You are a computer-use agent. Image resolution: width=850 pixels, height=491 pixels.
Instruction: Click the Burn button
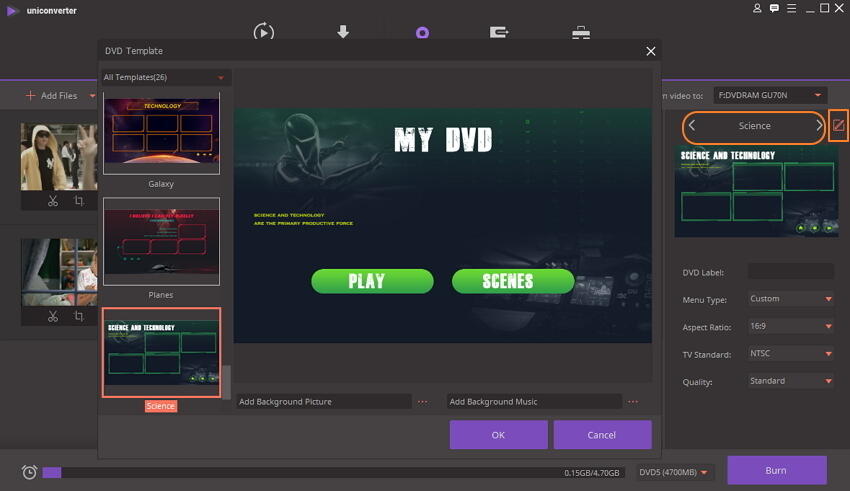click(777, 470)
